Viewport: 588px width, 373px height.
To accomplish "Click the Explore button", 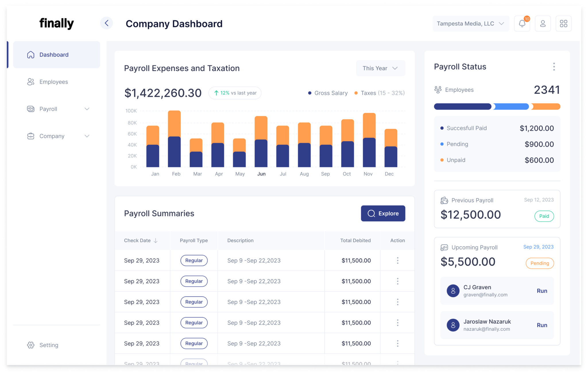I will coord(383,213).
